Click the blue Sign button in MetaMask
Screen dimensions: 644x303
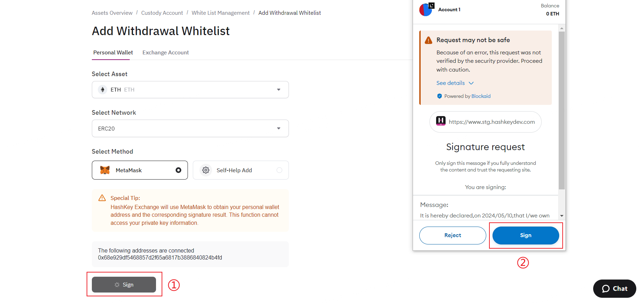(526, 235)
